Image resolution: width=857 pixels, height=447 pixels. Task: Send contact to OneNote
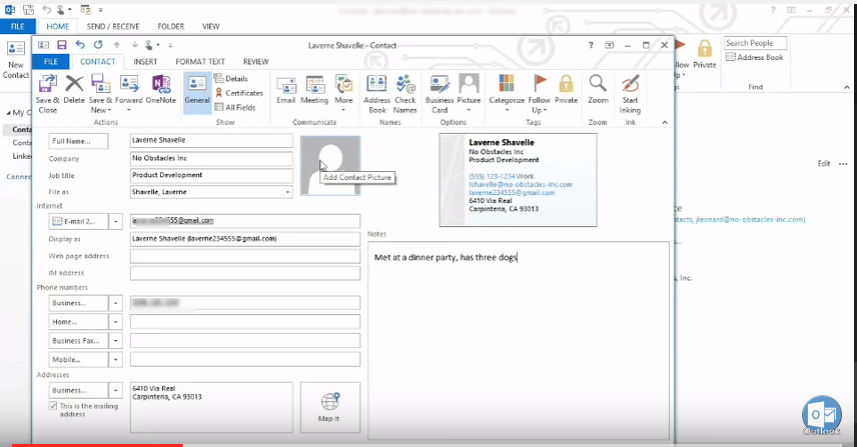161,89
